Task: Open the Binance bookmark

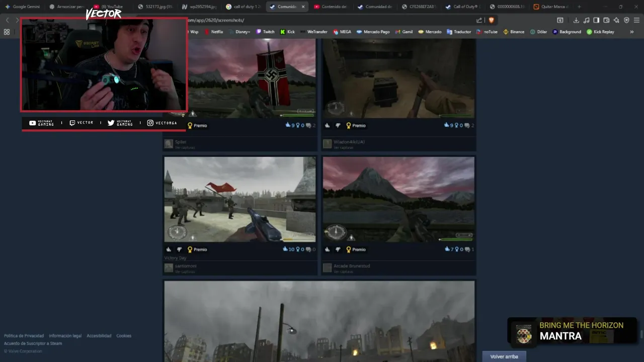Action: coord(514,32)
